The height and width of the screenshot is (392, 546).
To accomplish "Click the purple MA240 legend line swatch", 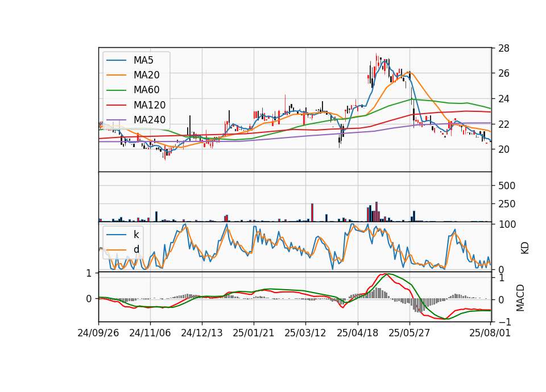I will (116, 120).
